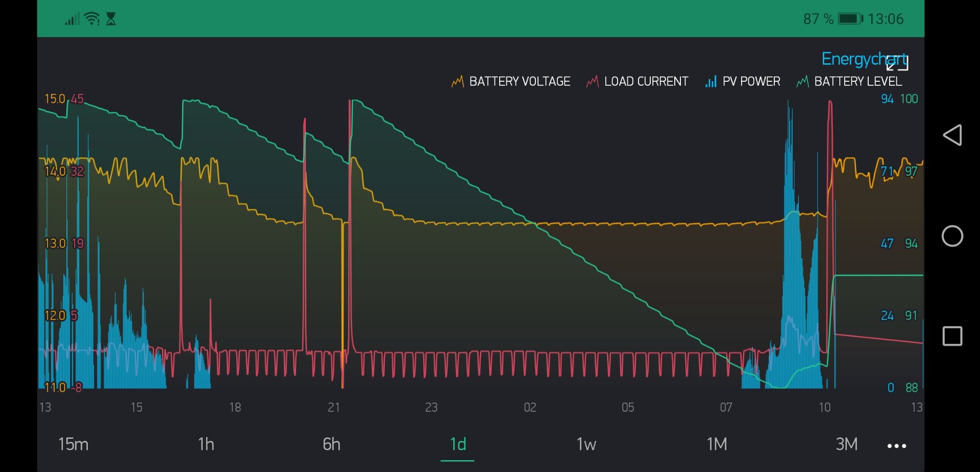Select the 1w time range
Image resolution: width=980 pixels, height=472 pixels.
click(586, 444)
